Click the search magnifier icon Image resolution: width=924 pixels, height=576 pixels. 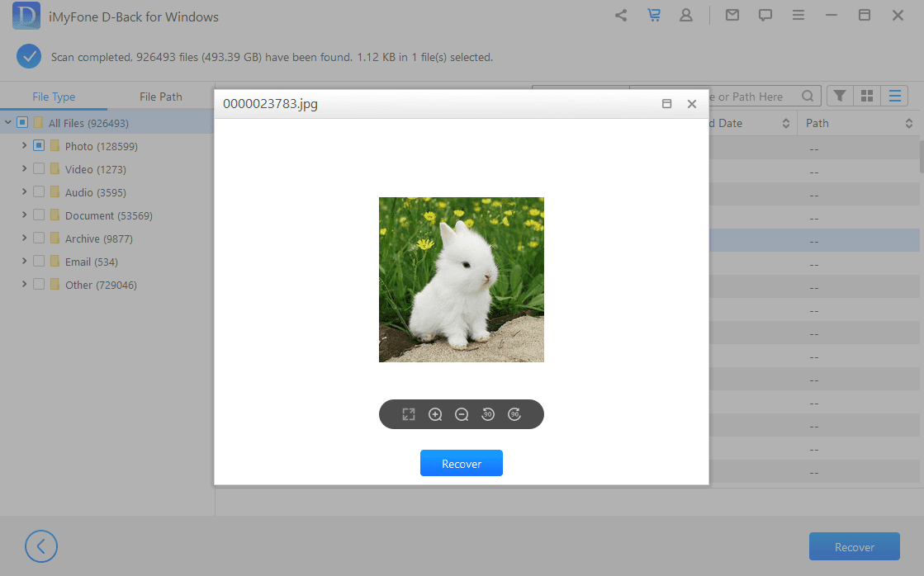tap(808, 96)
